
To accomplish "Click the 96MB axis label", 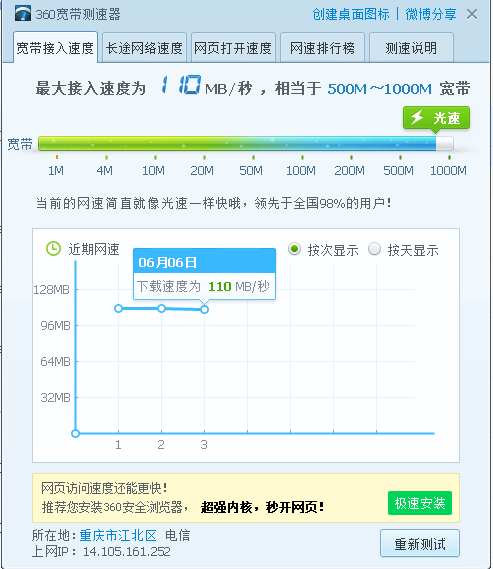I will click(x=55, y=326).
